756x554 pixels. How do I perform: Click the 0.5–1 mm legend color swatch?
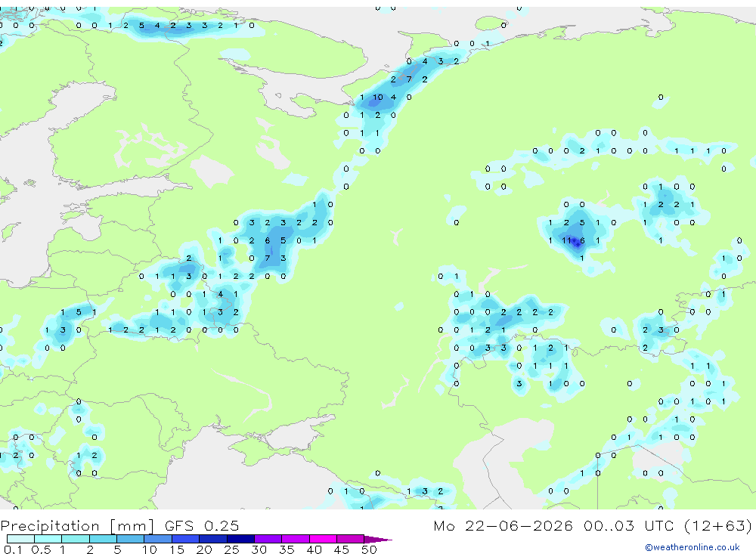point(48,539)
